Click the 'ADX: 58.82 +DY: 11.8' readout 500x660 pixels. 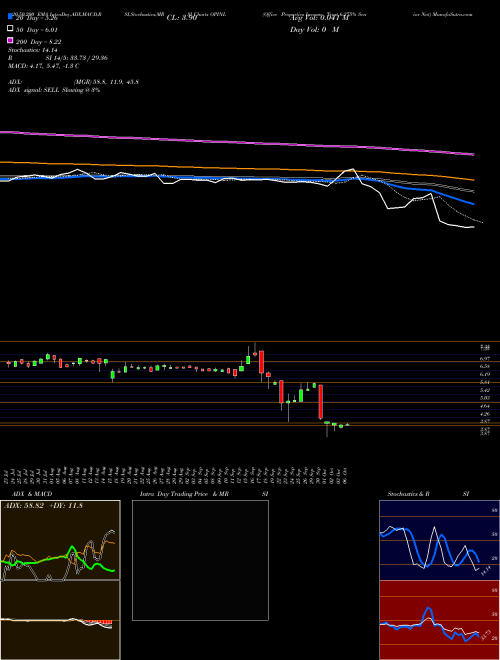[43, 506]
